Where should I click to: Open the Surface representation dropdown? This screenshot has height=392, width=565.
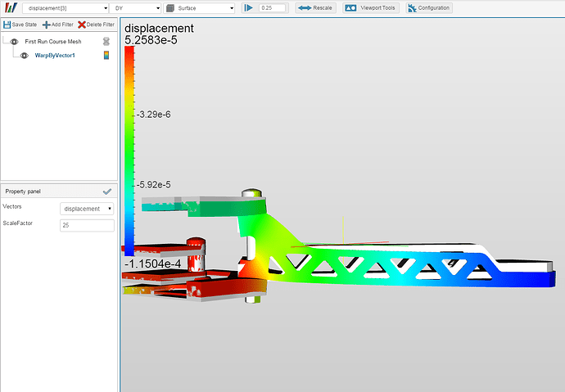click(199, 8)
